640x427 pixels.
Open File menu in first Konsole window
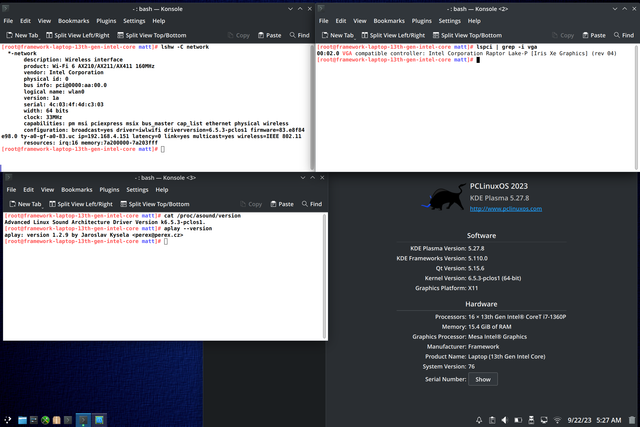[8, 21]
